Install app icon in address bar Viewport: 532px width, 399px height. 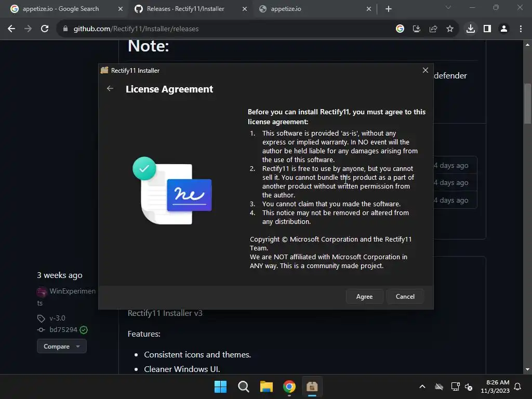[x=417, y=29]
